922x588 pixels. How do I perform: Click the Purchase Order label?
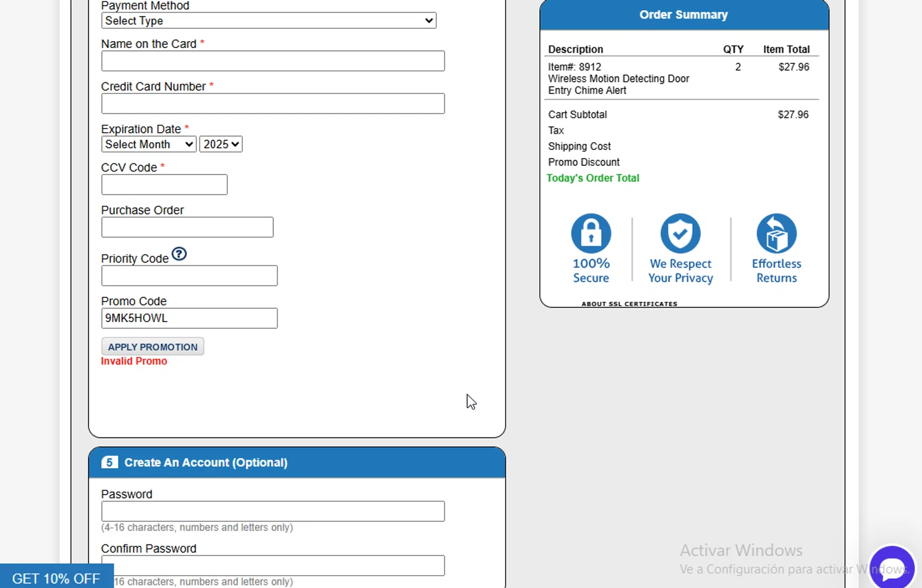[x=143, y=210]
